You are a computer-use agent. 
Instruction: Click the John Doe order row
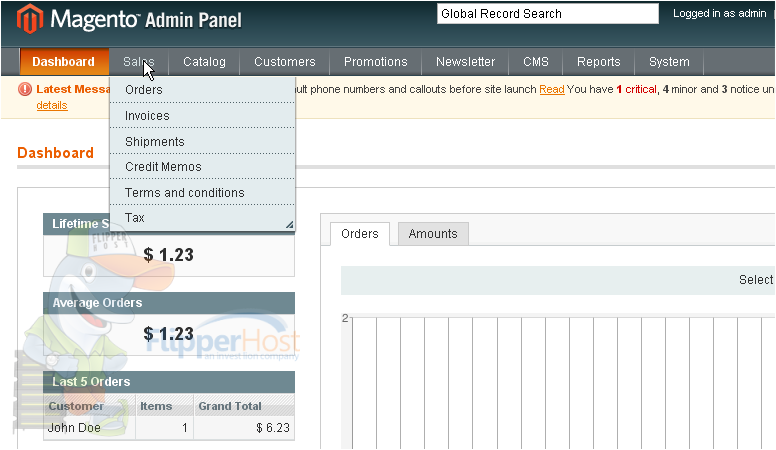pos(169,428)
